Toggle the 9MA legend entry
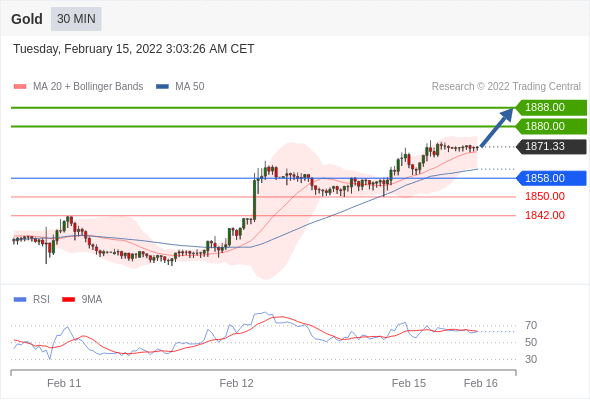This screenshot has width=590, height=400. coord(82,300)
